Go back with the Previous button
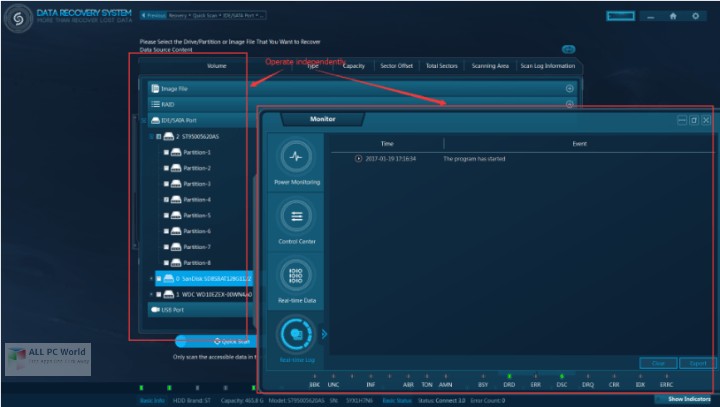 point(153,16)
